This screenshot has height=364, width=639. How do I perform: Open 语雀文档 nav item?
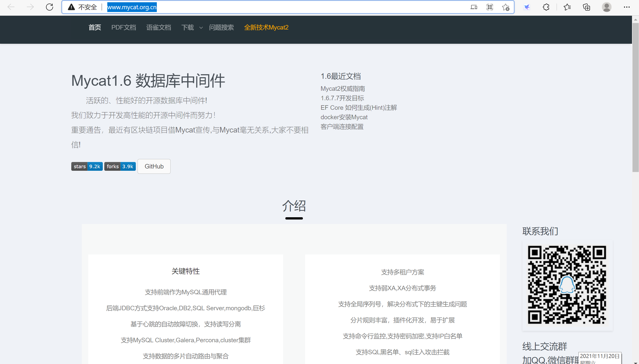point(159,27)
